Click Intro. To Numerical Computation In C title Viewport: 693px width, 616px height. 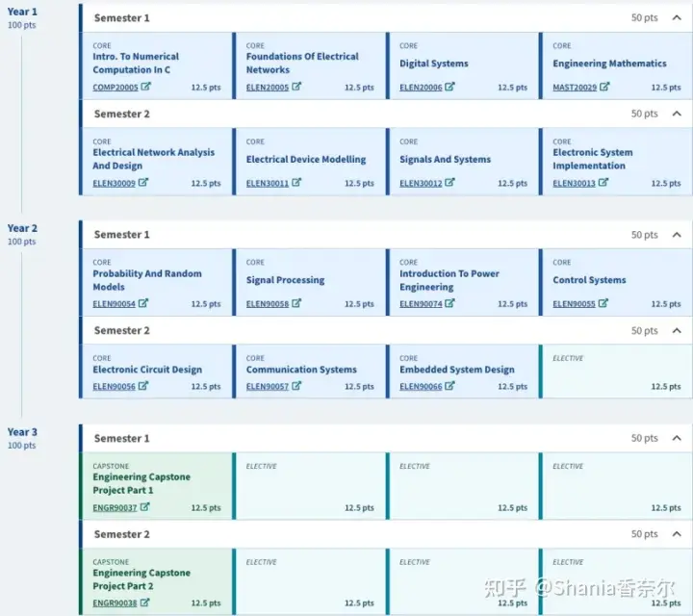pyautogui.click(x=136, y=64)
